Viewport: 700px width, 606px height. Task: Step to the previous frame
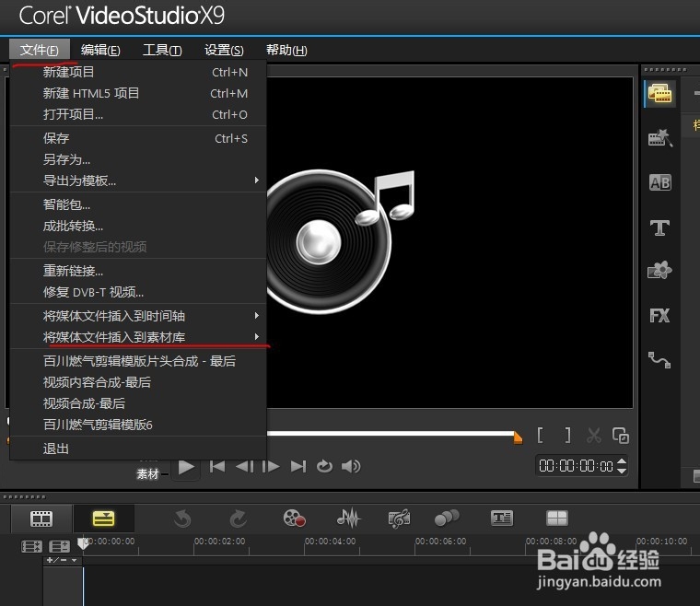coord(245,467)
